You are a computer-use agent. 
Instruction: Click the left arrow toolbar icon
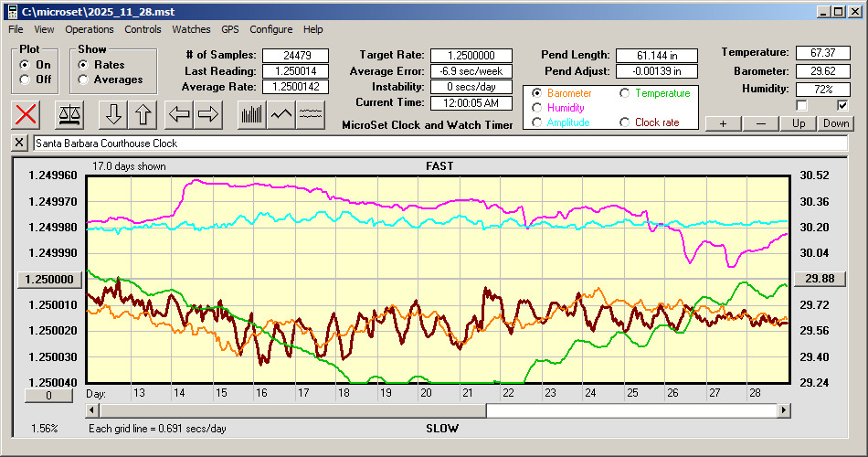pos(180,114)
